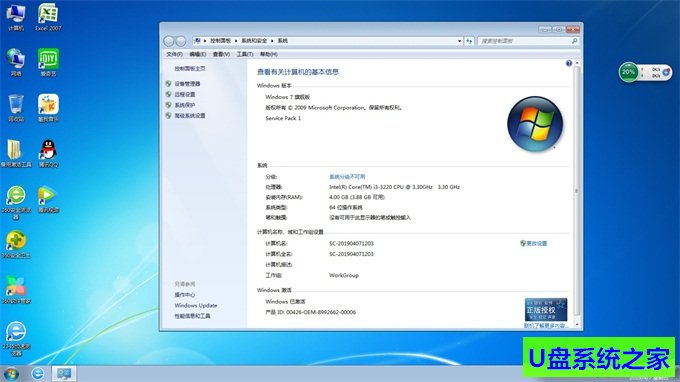
Task: Expand the arrow after 系统和安全 in breadcrumb
Action: [x=272, y=41]
